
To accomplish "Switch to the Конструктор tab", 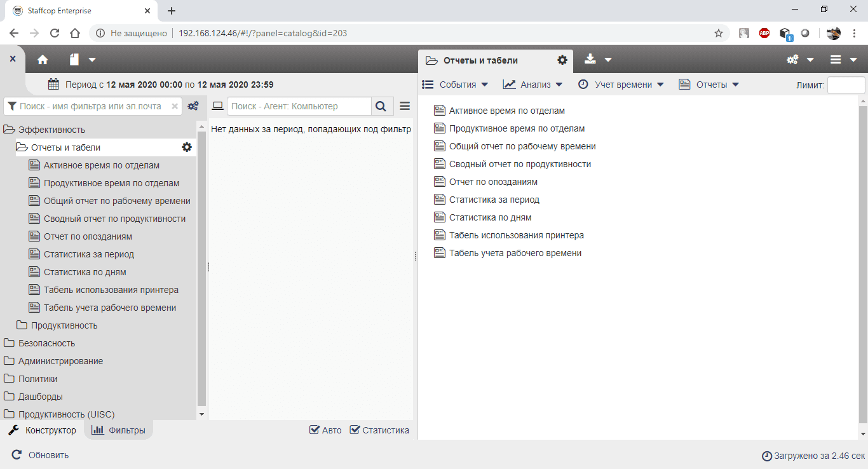I will 42,430.
